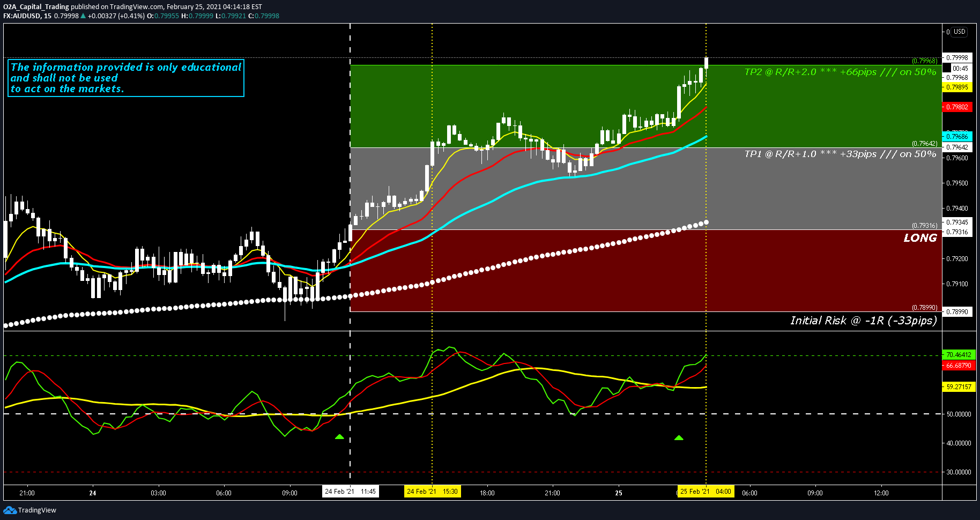Click the green up-triangle signal near 25 Feb 04:00
This screenshot has width=980, height=520.
point(679,438)
